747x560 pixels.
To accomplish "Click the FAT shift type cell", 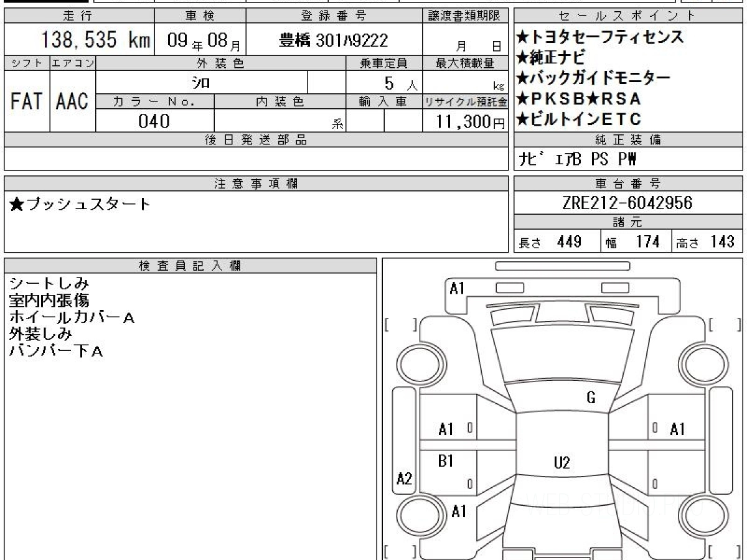I will [x=26, y=101].
